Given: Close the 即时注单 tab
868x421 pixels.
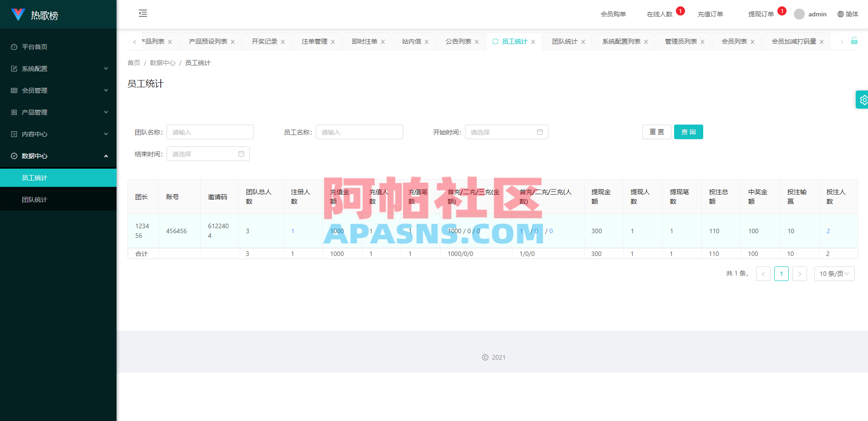Looking at the screenshot, I should 383,42.
